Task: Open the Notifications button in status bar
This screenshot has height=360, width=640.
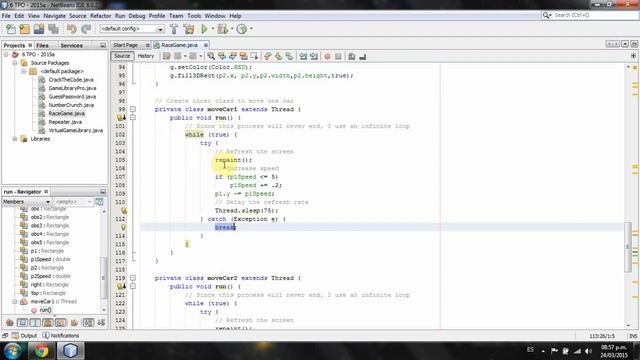Action: (61, 336)
